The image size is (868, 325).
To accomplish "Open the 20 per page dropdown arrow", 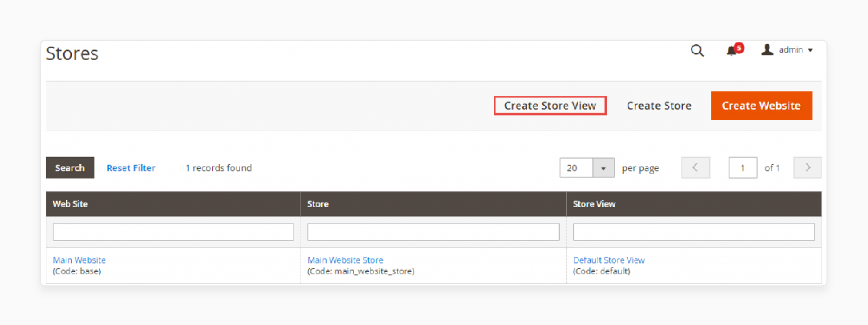I will point(603,168).
